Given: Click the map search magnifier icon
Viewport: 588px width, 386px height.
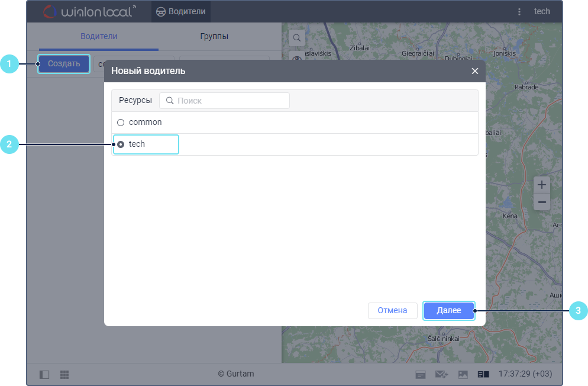Looking at the screenshot, I should (297, 38).
